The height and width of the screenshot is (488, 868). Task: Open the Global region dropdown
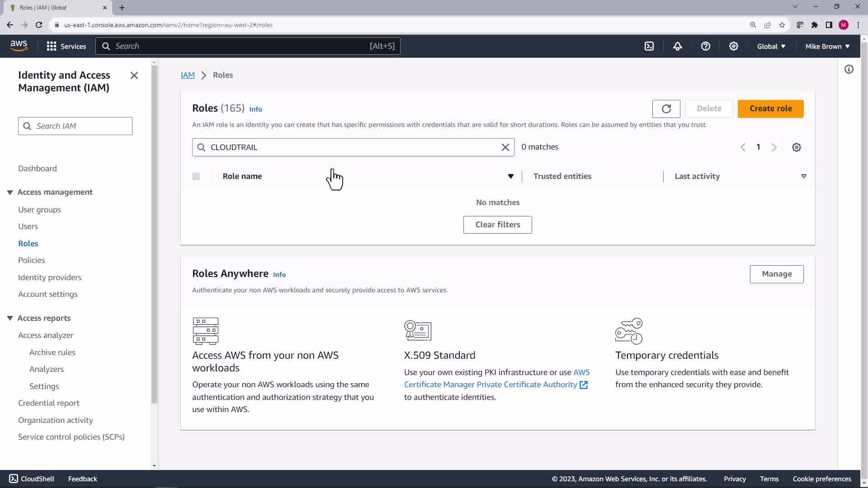(x=771, y=46)
